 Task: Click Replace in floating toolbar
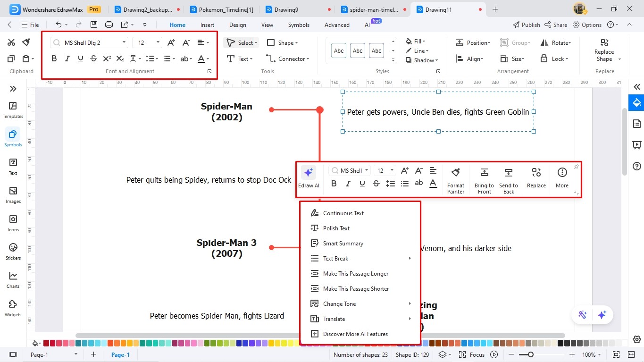tap(536, 177)
